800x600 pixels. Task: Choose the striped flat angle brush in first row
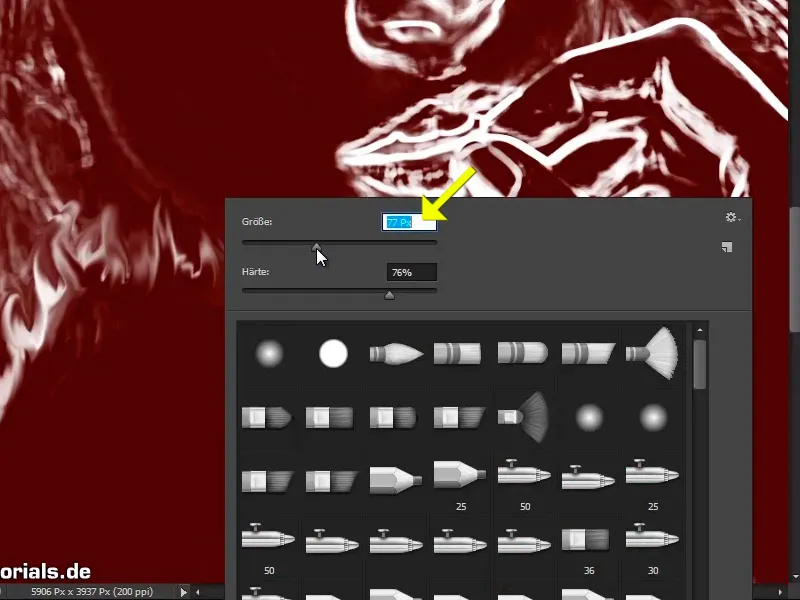click(588, 353)
